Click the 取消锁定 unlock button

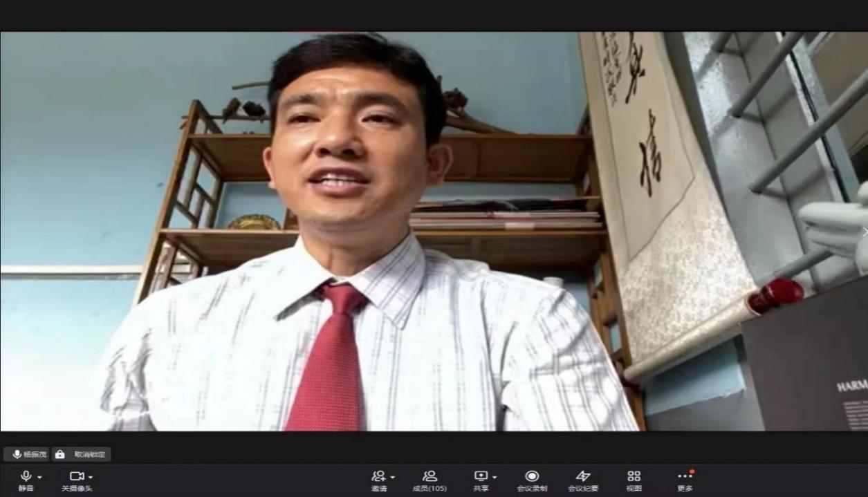(x=89, y=454)
